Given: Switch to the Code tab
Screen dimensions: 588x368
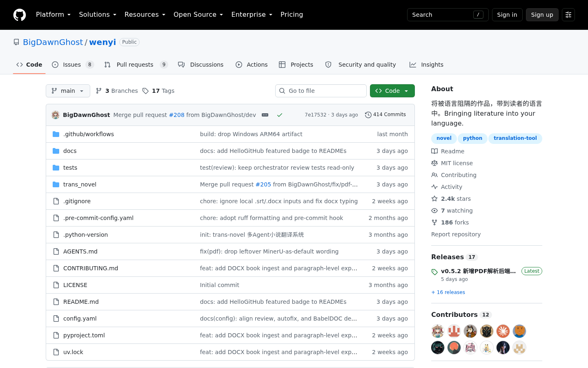Looking at the screenshot, I should pos(29,65).
